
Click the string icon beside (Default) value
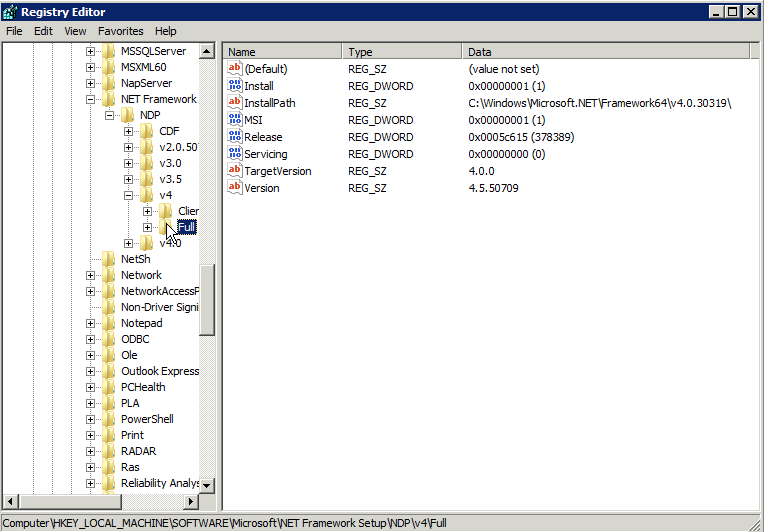234,69
